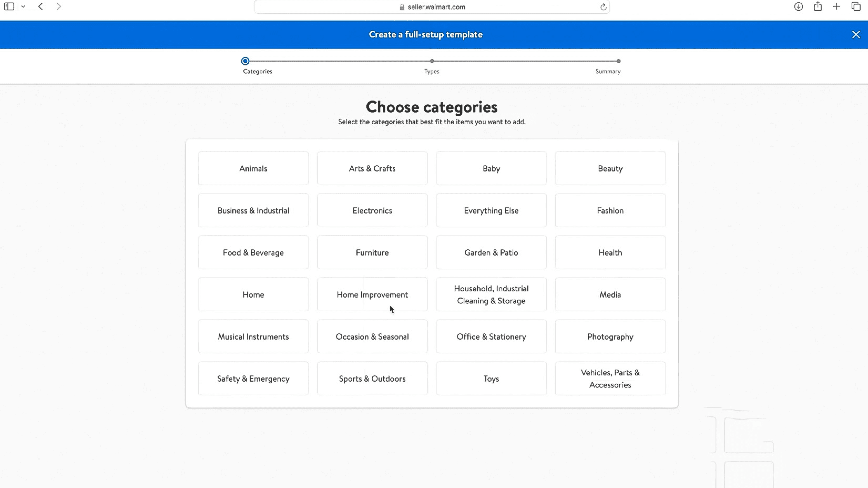868x488 pixels.
Task: Pick the Toys category tile
Action: [x=491, y=379]
